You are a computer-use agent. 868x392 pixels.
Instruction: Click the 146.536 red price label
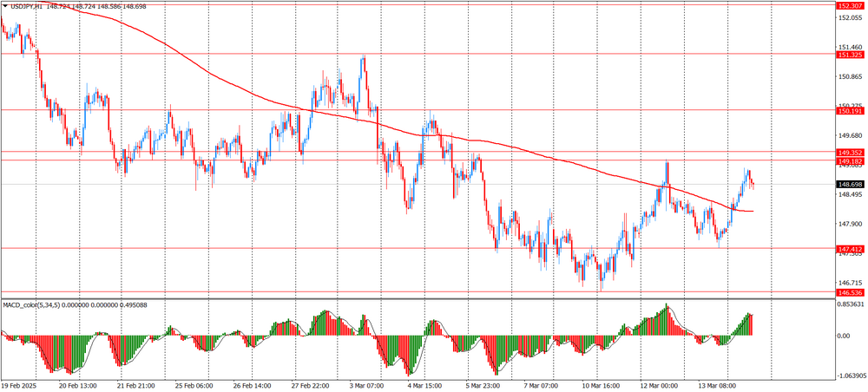[849, 293]
